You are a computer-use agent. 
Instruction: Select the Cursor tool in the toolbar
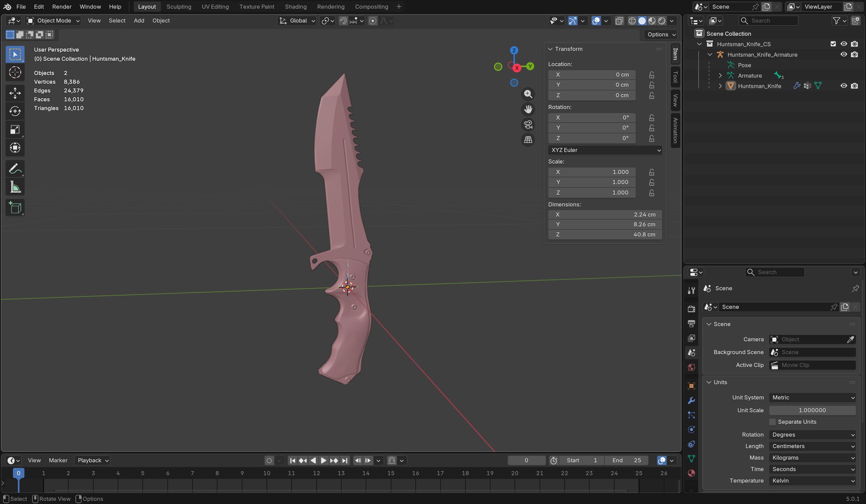pyautogui.click(x=15, y=72)
